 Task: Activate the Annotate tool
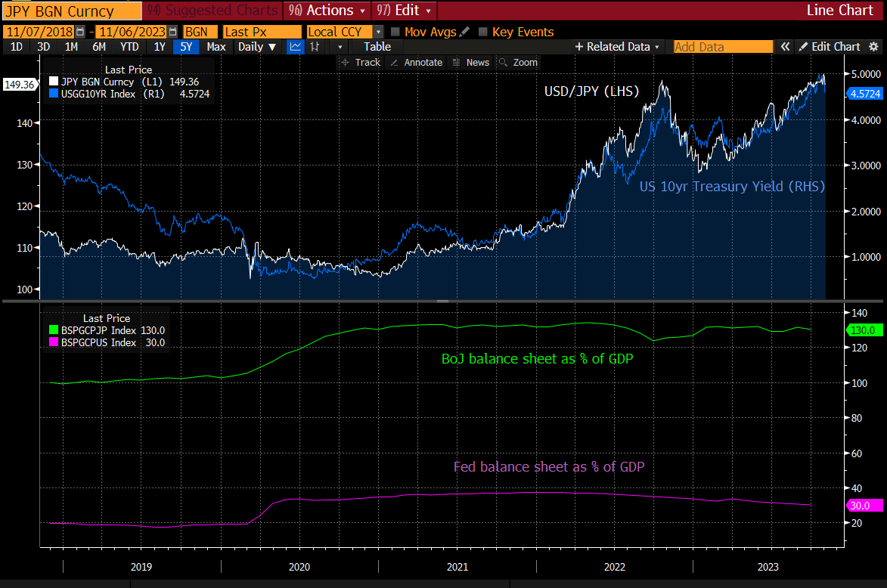point(417,63)
